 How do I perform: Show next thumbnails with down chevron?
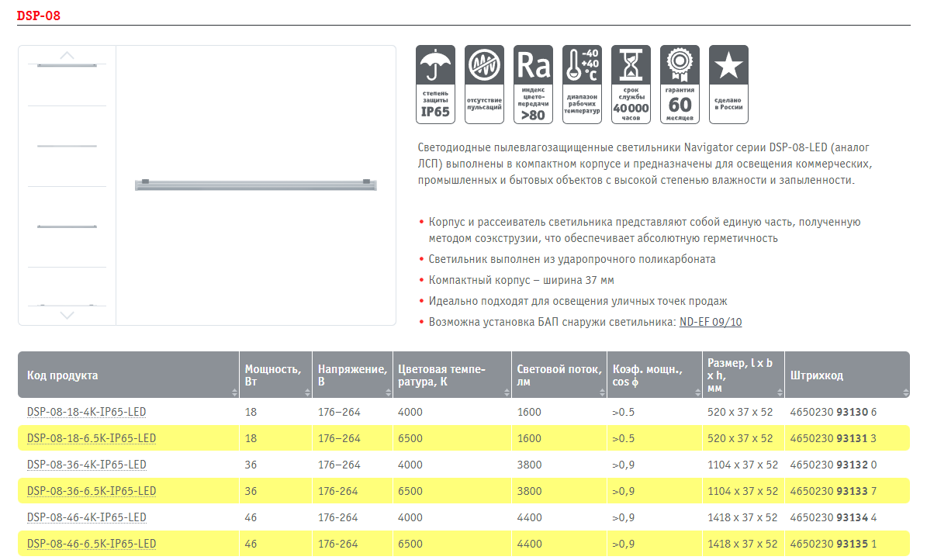click(67, 315)
